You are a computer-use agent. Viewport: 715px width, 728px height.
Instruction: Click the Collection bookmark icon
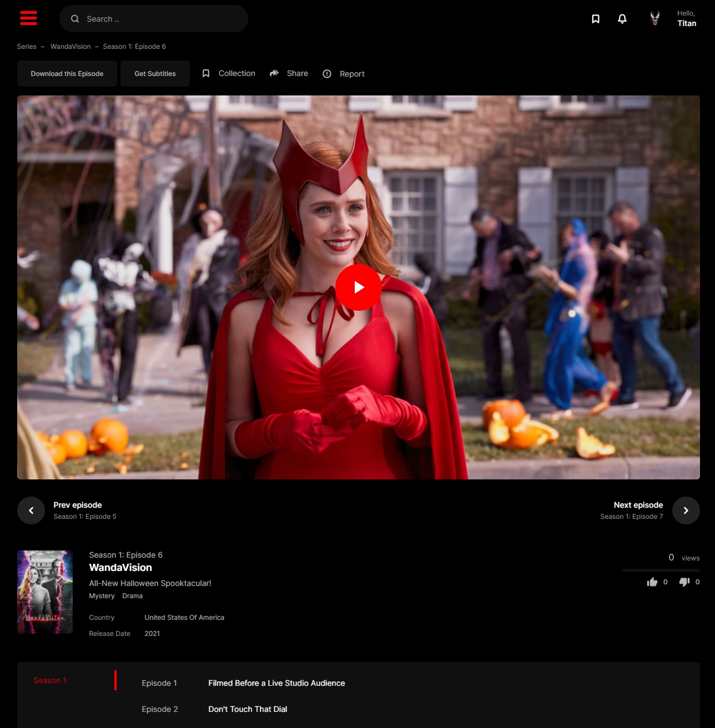click(206, 73)
